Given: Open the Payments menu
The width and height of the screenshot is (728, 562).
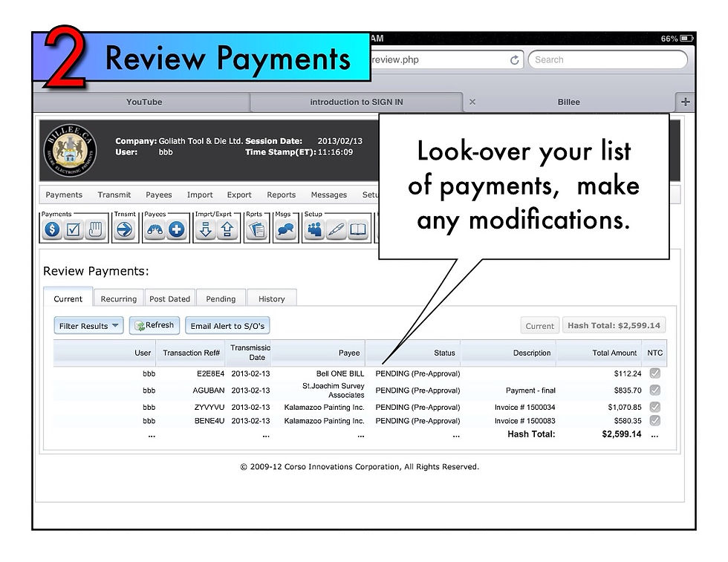Looking at the screenshot, I should [x=64, y=195].
